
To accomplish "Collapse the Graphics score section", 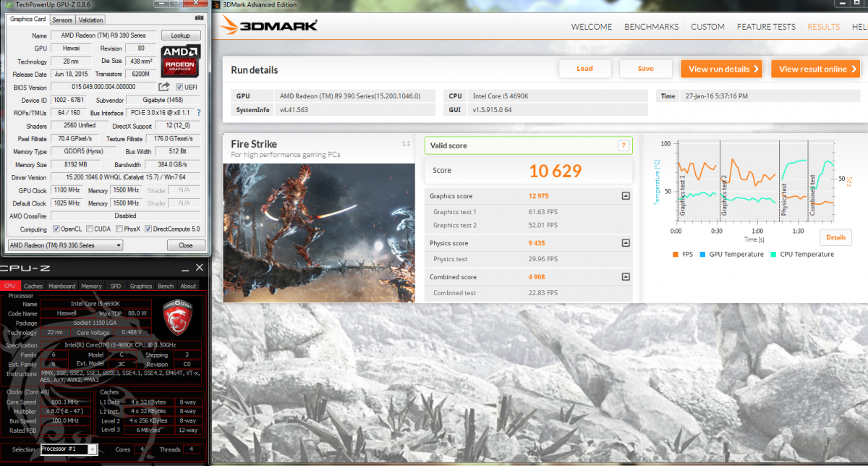I will (625, 196).
